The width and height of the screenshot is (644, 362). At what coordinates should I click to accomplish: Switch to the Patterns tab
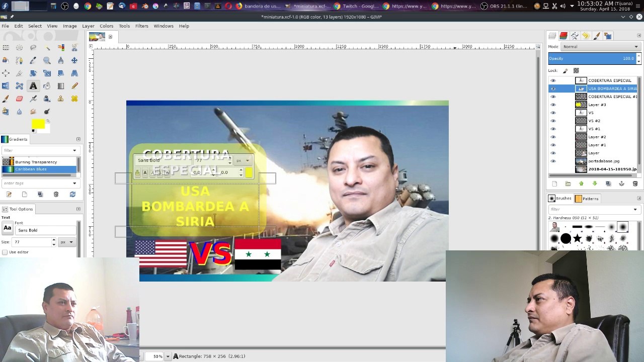(x=587, y=199)
